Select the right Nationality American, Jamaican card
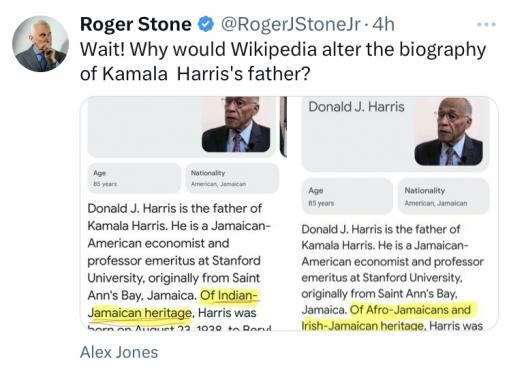The width and height of the screenshot is (511, 368). pos(444,196)
